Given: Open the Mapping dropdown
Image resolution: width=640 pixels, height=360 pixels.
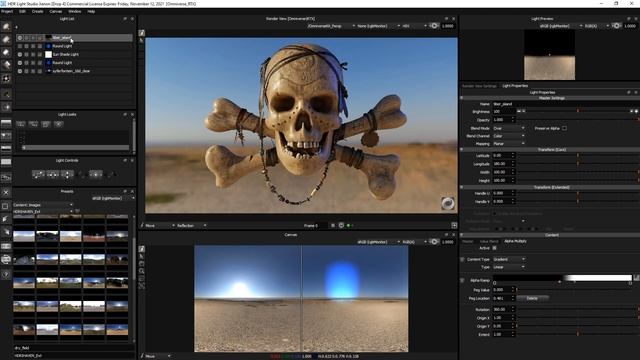Looking at the screenshot, I should 509,144.
